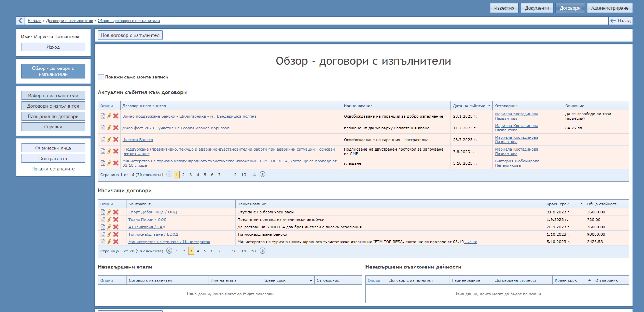Select Плащания по договори in sidebar
Image resolution: width=644 pixels, height=312 pixels.
tap(53, 116)
